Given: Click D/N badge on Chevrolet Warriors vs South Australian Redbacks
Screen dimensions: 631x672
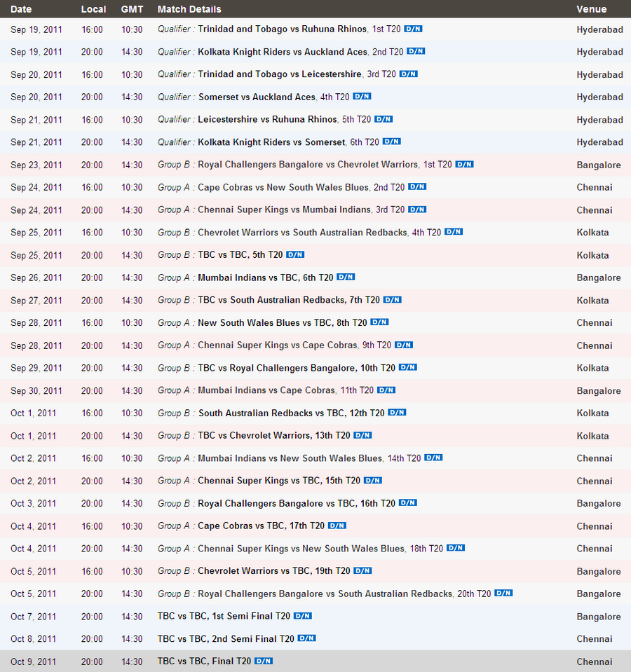Looking at the screenshot, I should pyautogui.click(x=454, y=232).
